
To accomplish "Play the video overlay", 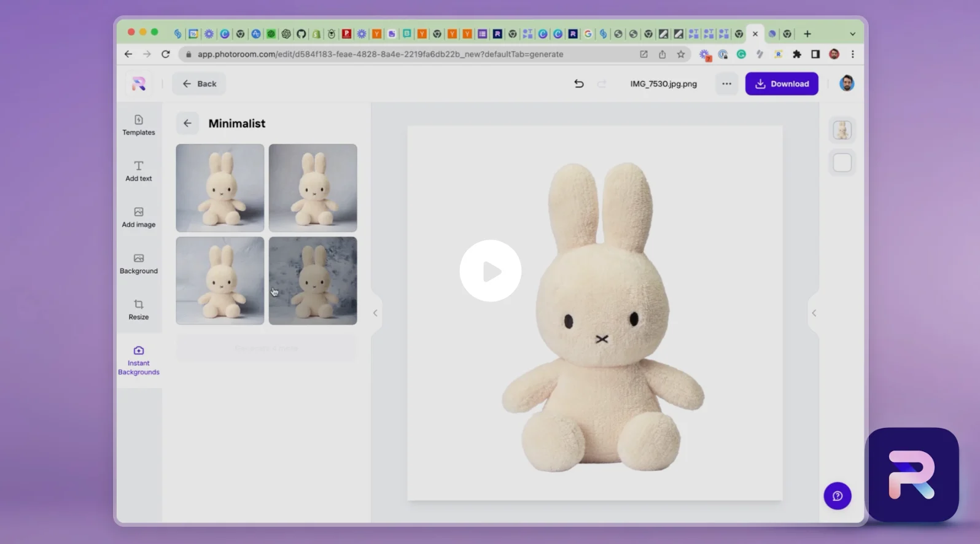I will pos(490,271).
